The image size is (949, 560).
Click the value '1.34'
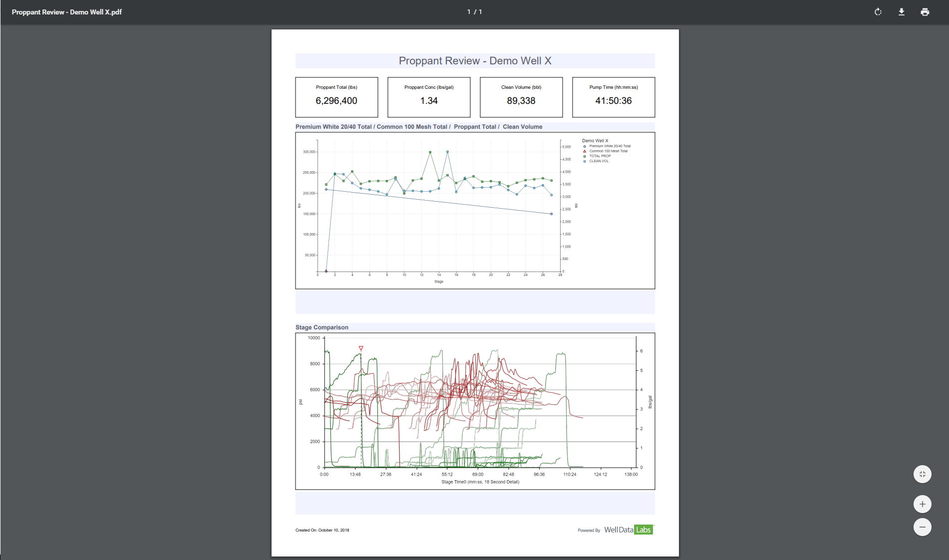pos(429,101)
